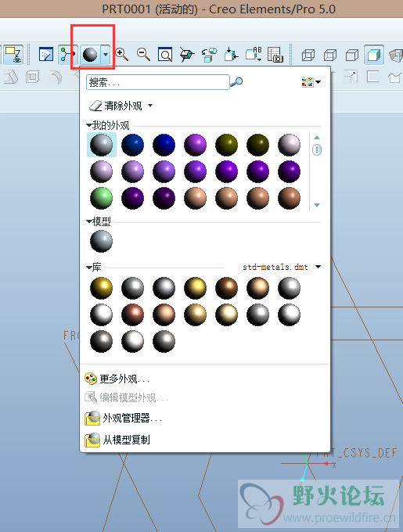Open the appearance gallery dropdown arrow
Viewport: 403px width, 532px height.
(x=106, y=55)
